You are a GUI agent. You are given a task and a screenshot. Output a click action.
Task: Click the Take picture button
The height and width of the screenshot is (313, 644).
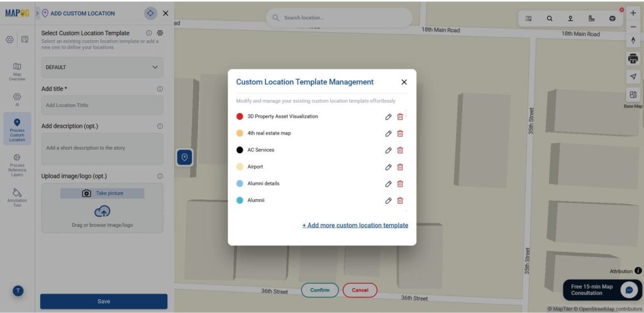(x=103, y=193)
